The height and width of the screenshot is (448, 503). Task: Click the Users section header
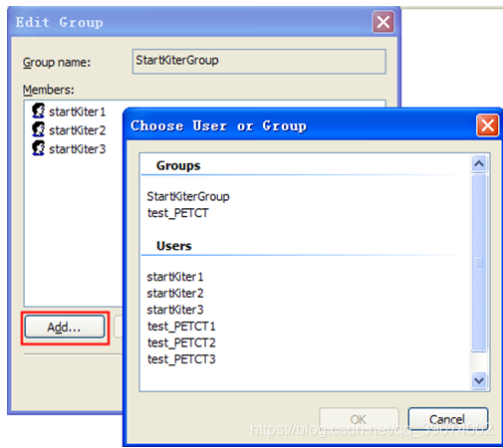(174, 246)
